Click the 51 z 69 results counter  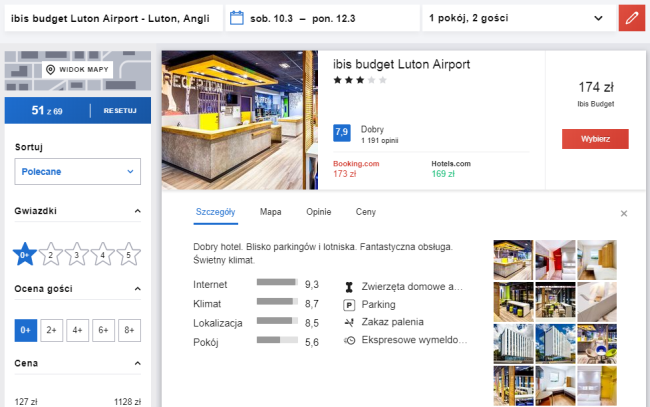[x=47, y=110]
